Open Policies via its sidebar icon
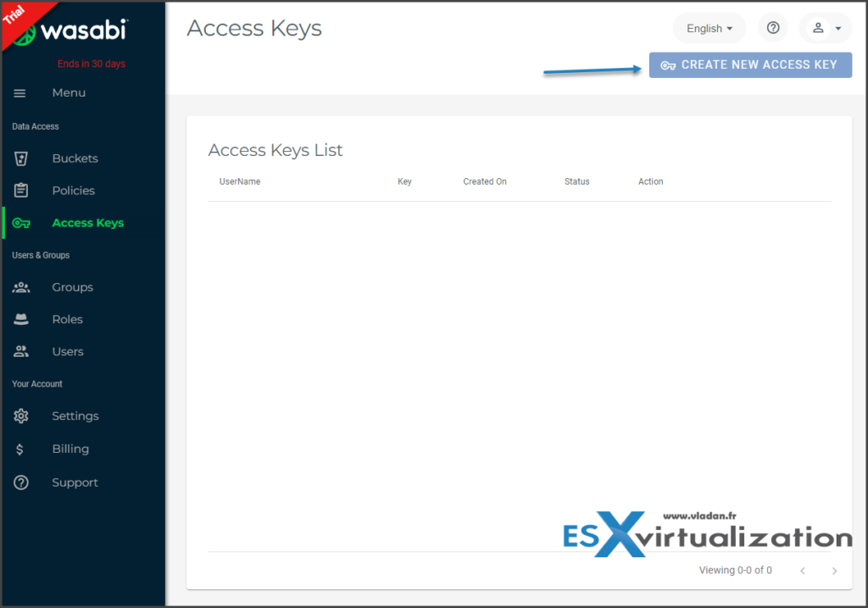 pyautogui.click(x=21, y=190)
